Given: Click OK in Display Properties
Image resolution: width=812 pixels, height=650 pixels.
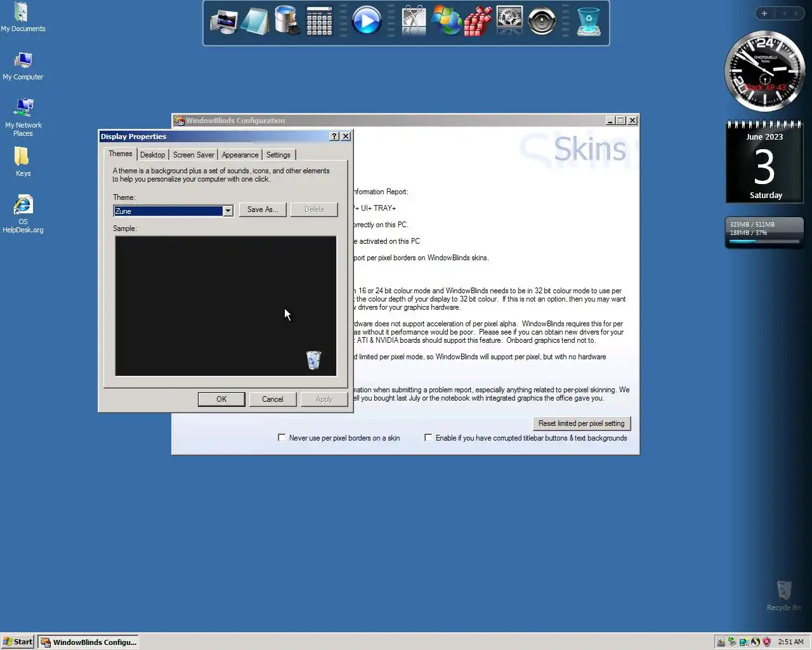Looking at the screenshot, I should click(221, 399).
